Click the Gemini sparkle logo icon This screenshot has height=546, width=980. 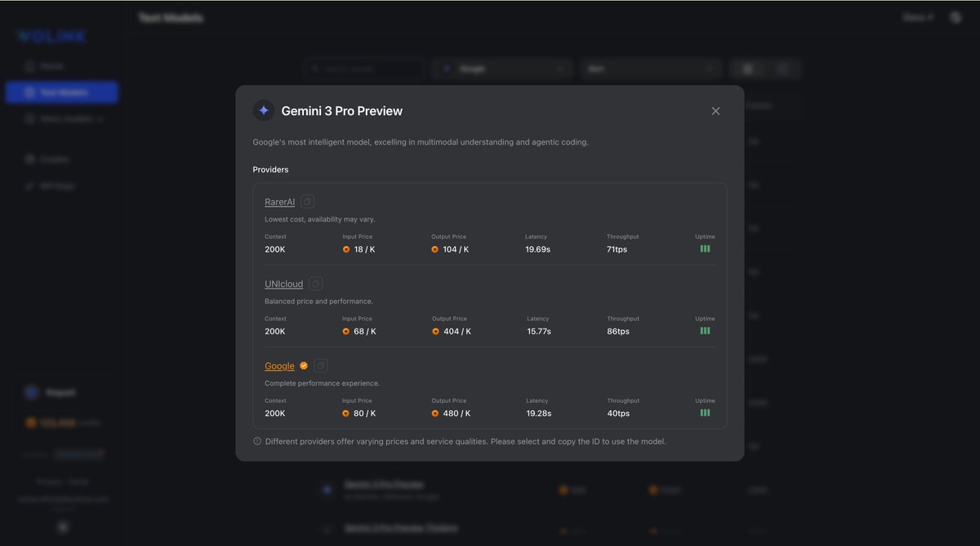263,110
